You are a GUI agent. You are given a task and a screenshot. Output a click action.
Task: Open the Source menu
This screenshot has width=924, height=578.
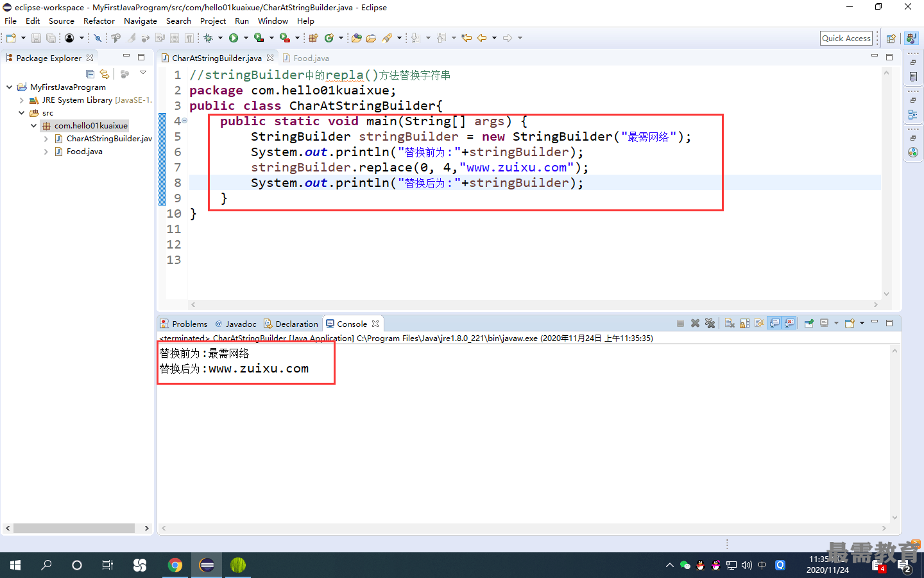[61, 21]
